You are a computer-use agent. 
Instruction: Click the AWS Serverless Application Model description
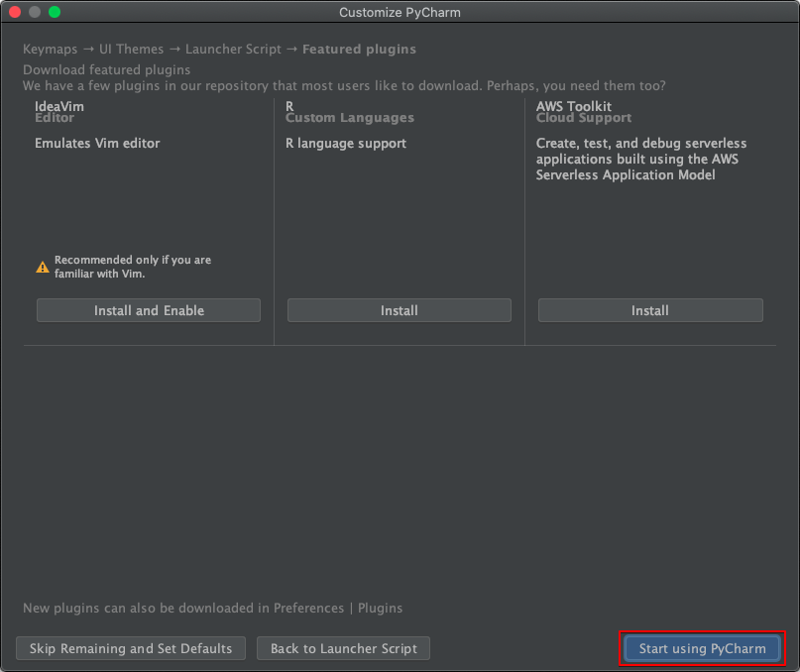[640, 159]
